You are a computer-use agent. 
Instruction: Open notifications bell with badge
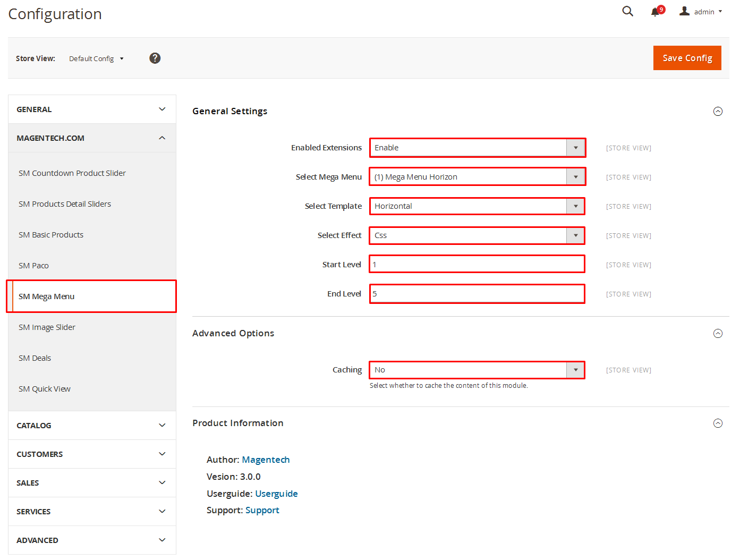pyautogui.click(x=658, y=11)
